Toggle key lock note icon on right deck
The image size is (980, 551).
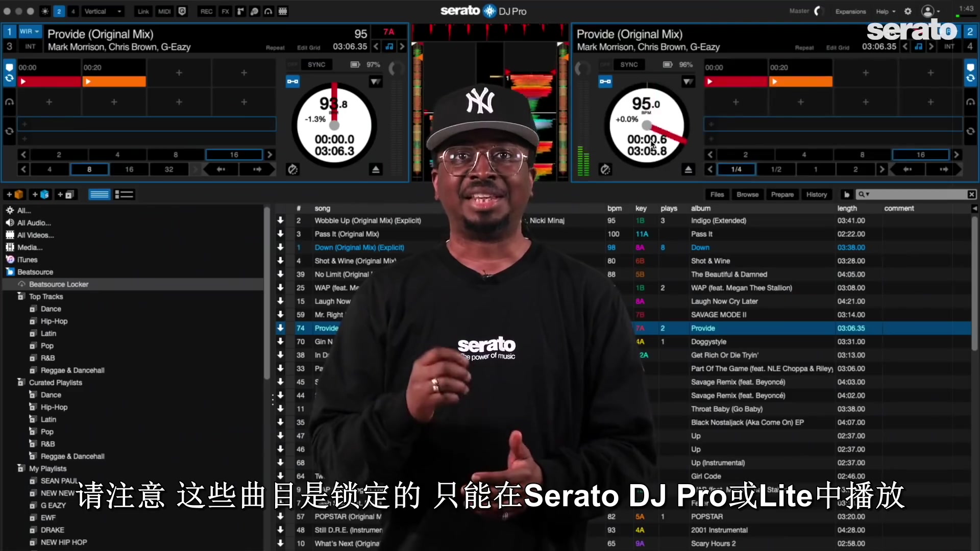coord(919,46)
